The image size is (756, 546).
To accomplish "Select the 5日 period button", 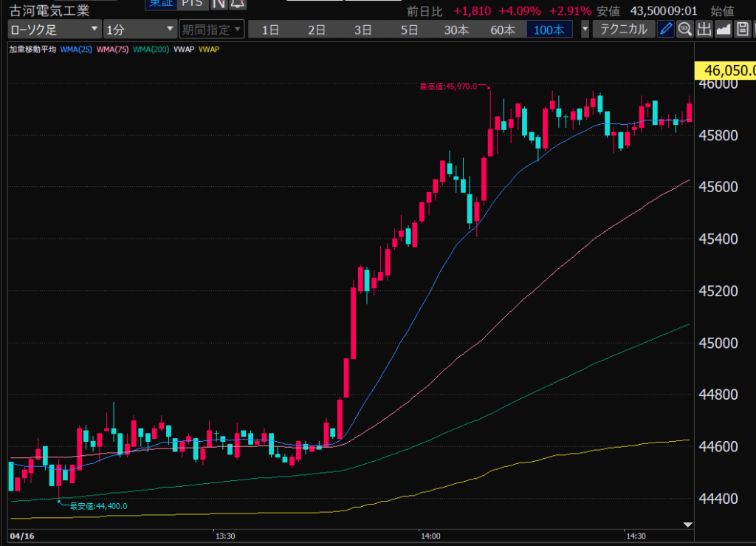I will [x=409, y=30].
